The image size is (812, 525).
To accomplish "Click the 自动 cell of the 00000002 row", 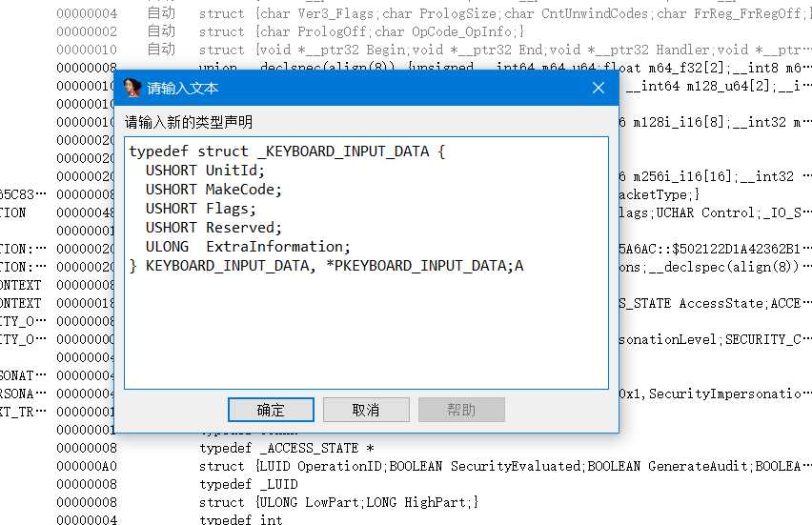I will [x=161, y=31].
